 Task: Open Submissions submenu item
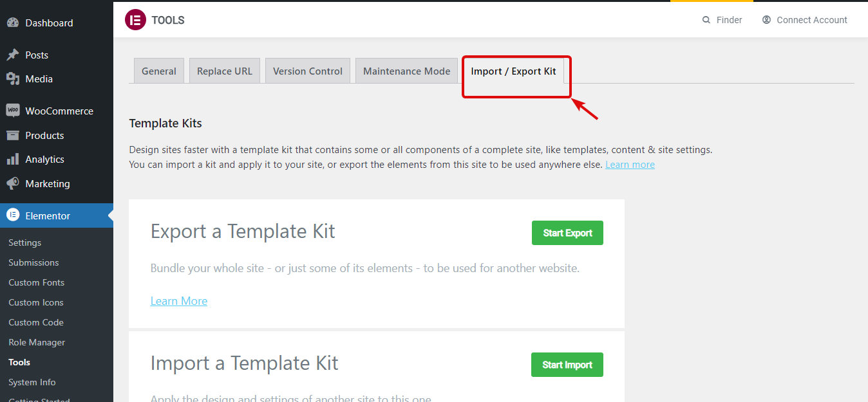coord(33,262)
